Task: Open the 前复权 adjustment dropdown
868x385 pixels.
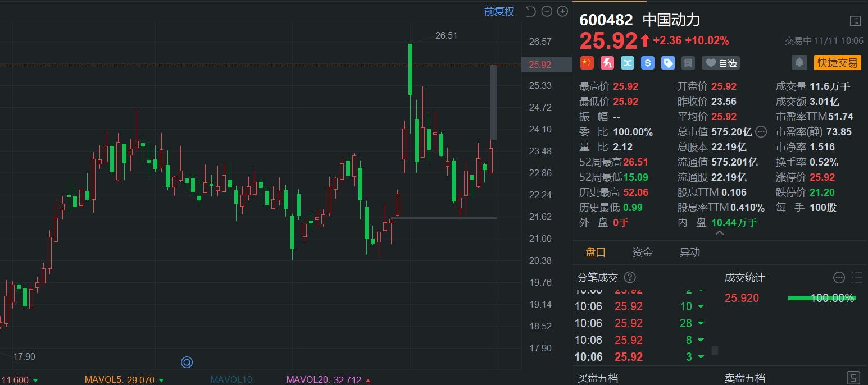Action: point(499,11)
